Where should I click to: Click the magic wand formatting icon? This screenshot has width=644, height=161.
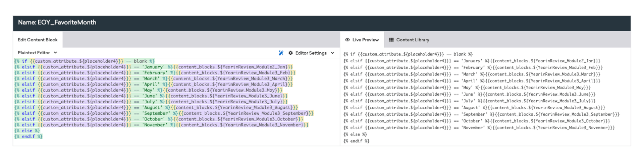[x=281, y=53]
